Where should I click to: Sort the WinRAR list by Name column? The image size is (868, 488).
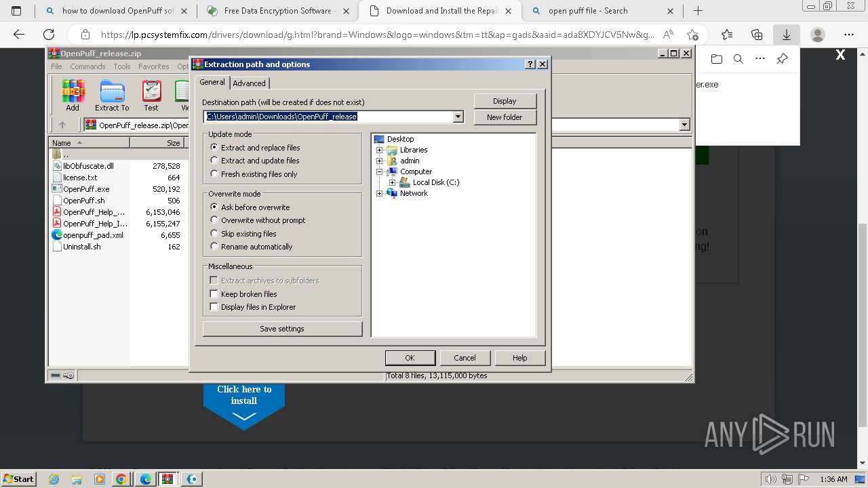click(90, 143)
